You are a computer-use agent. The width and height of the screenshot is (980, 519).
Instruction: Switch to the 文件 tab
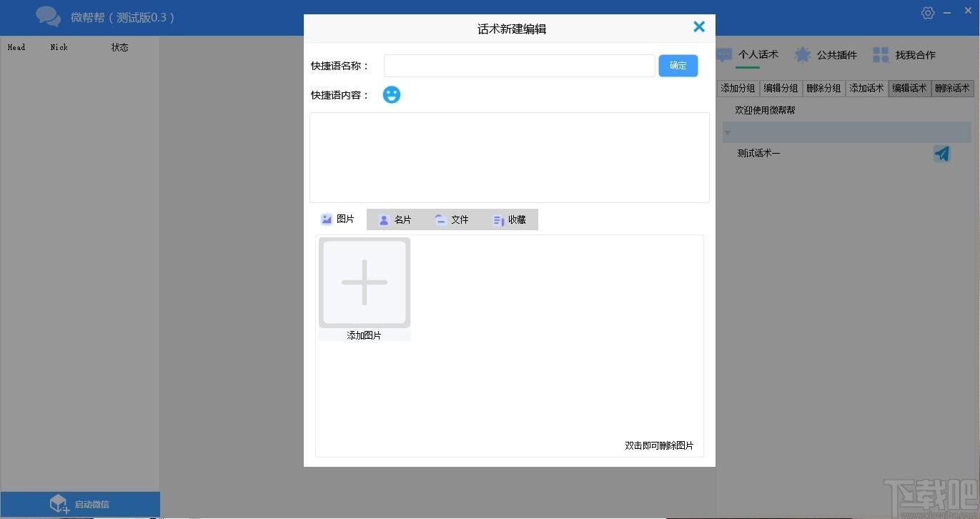pyautogui.click(x=452, y=219)
